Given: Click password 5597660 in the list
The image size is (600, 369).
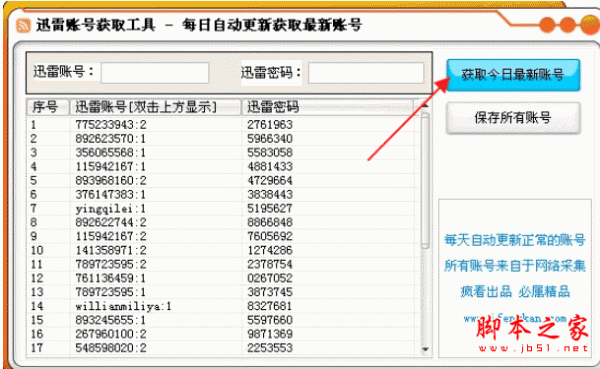Looking at the screenshot, I should pos(270,320).
